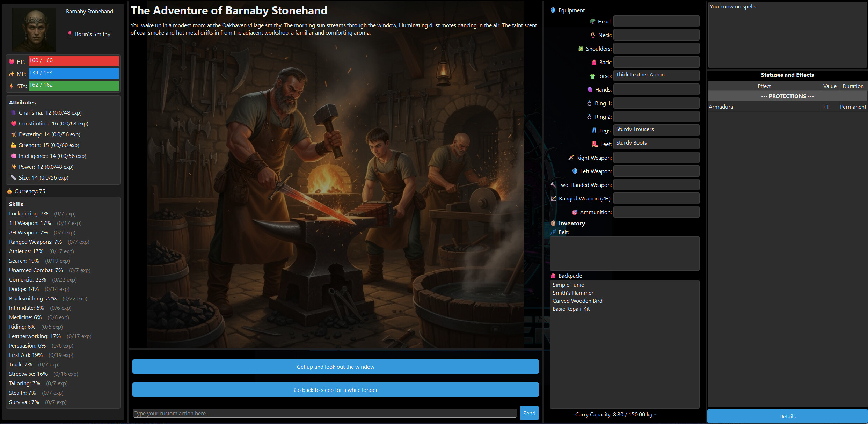This screenshot has height=424, width=868.
Task: Click the globe icon next to Equipment header
Action: pyautogui.click(x=553, y=10)
